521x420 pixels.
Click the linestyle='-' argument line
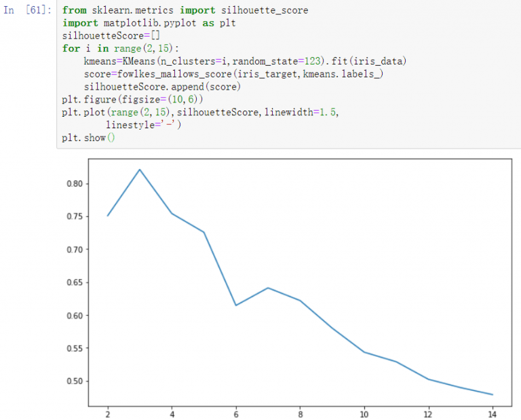144,125
